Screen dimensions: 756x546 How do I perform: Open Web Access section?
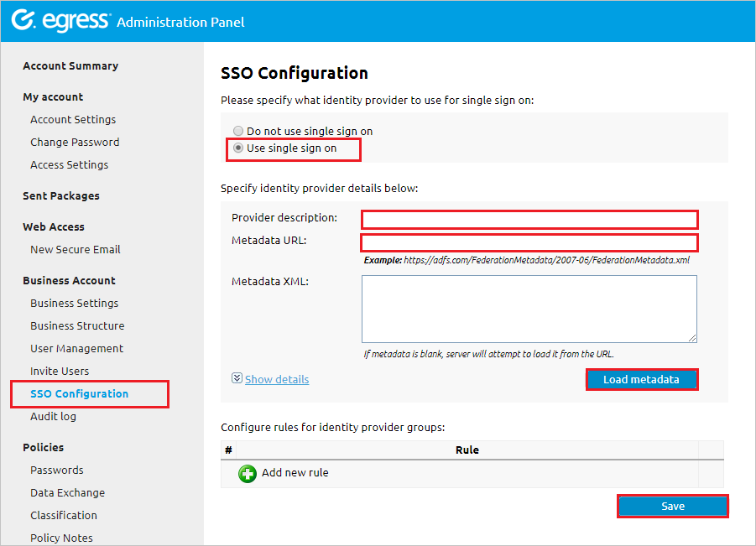pos(54,227)
